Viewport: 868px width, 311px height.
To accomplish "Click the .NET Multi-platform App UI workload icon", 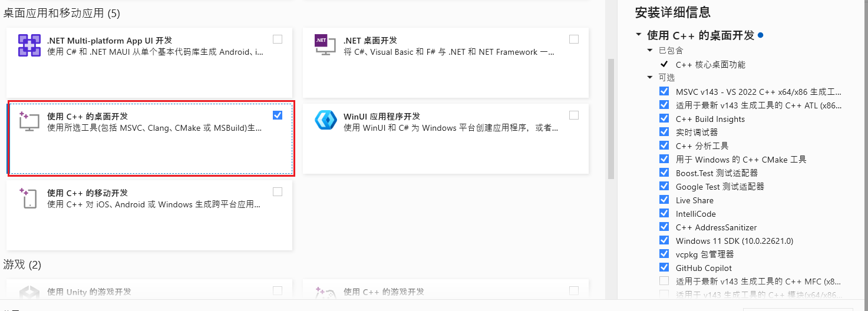I will 29,45.
